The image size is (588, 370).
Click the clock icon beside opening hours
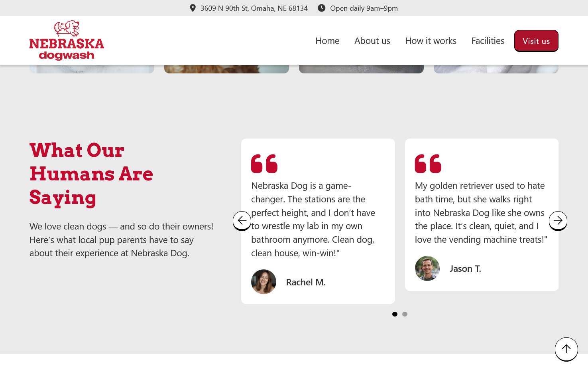321,8
